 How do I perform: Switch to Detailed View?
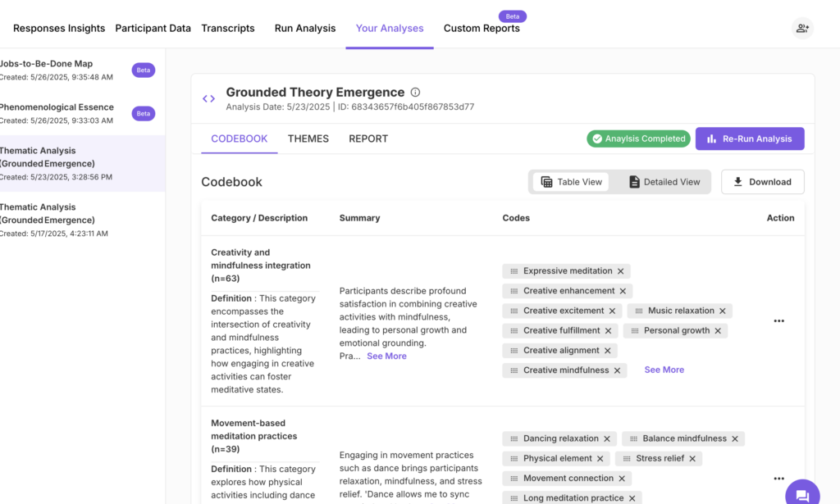(x=664, y=182)
